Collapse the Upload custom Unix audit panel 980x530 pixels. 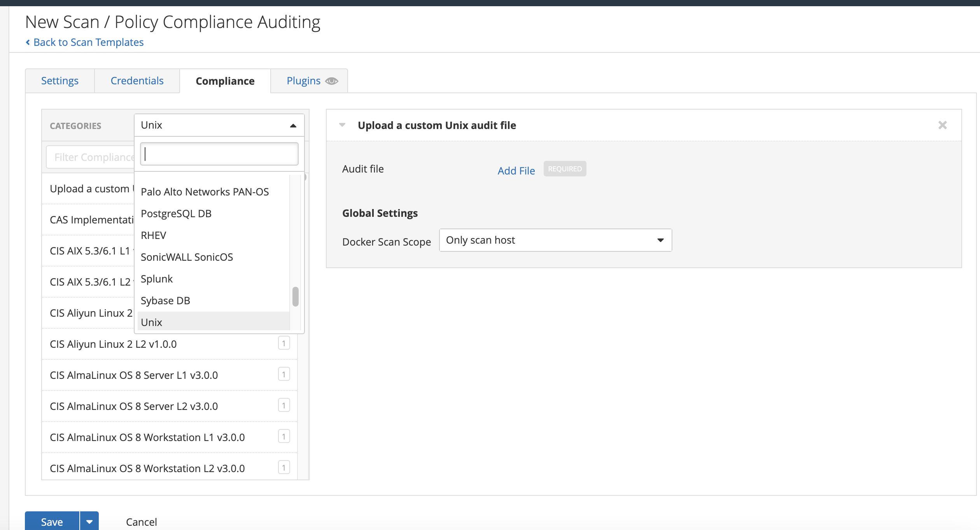[x=342, y=125]
